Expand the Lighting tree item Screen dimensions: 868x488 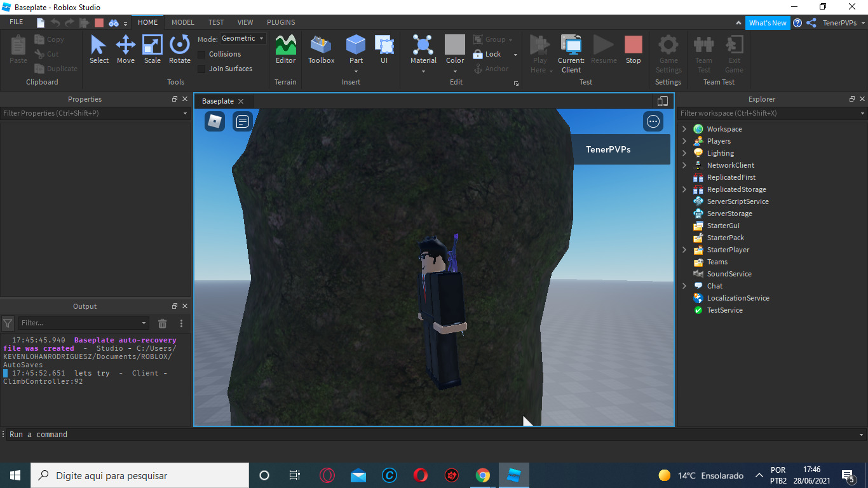[x=683, y=152]
